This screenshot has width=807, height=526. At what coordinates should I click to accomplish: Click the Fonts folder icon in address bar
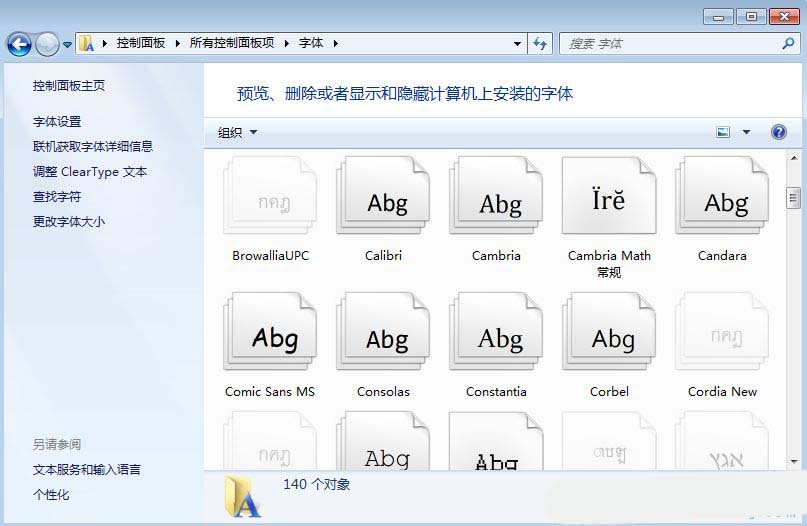pyautogui.click(x=86, y=44)
